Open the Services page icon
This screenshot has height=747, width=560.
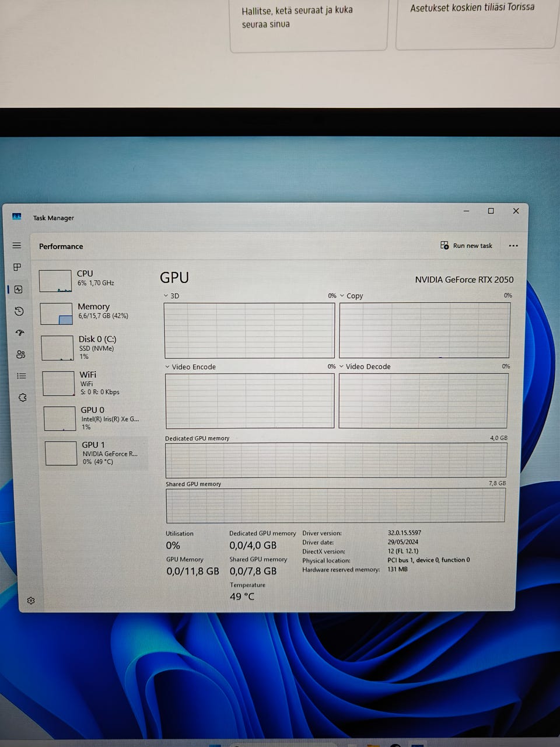click(x=23, y=397)
